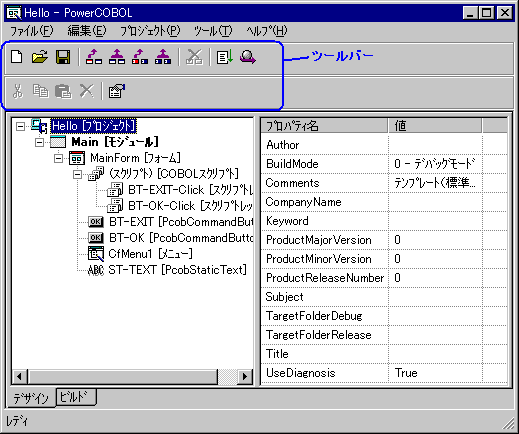The image size is (519, 434).
Task: Click the BT-EXIT-Click script icon
Action: tap(115, 190)
